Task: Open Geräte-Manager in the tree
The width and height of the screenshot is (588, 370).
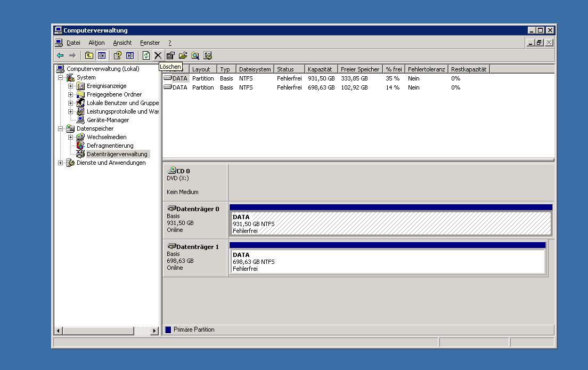Action: 108,120
